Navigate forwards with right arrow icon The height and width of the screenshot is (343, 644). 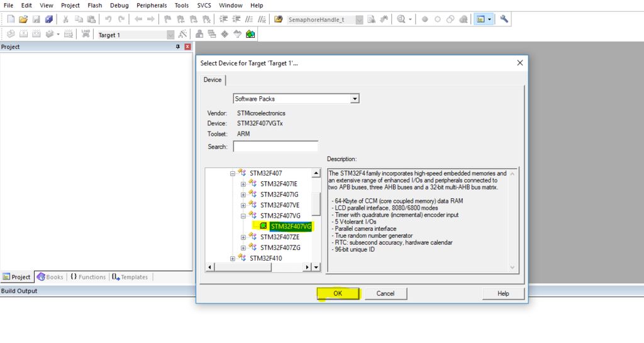(x=151, y=20)
